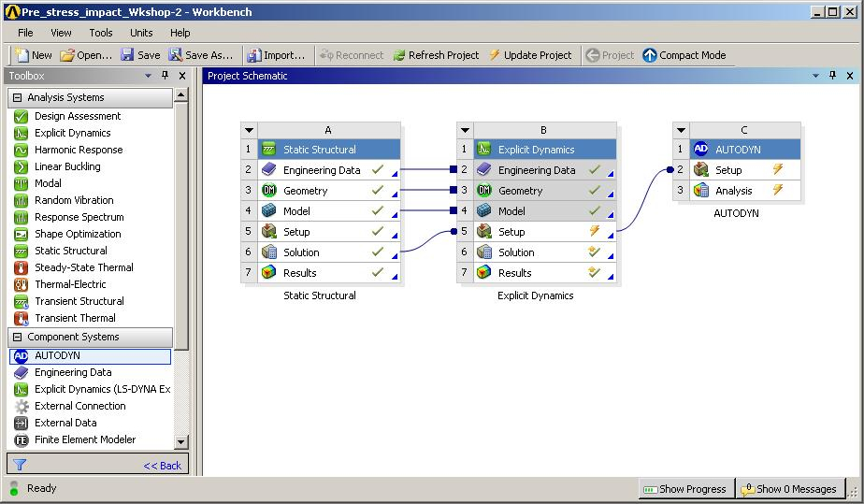The image size is (864, 504).
Task: Open Project Schematic panel dropdown arrow
Action: (815, 76)
